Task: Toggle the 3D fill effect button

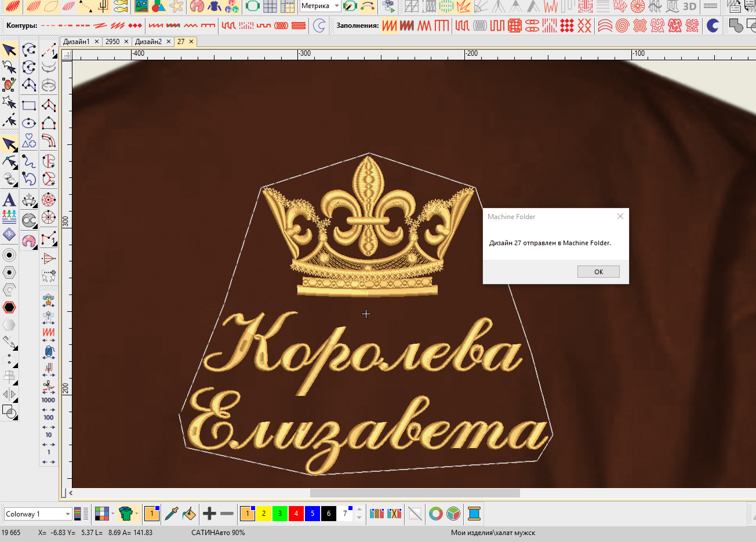Action: click(689, 6)
